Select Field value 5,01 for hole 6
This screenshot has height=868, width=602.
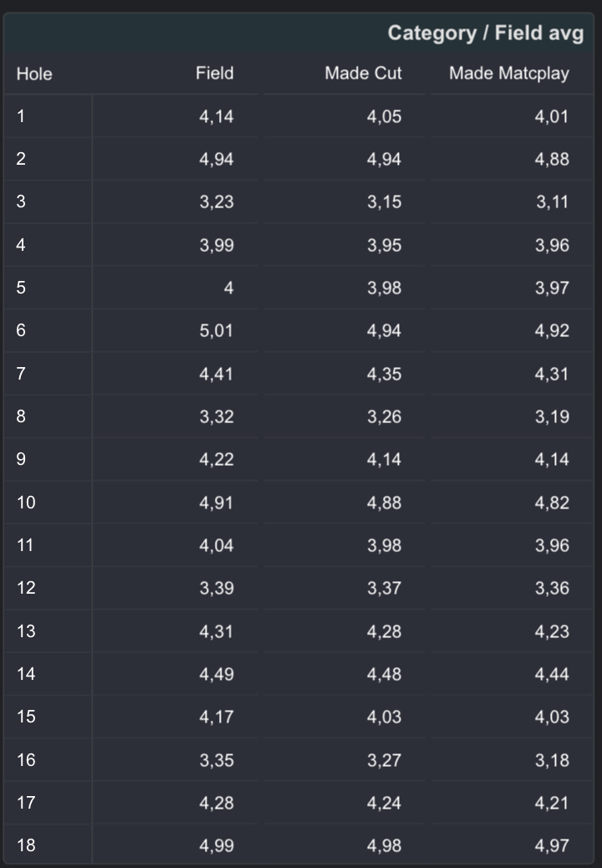(x=217, y=331)
